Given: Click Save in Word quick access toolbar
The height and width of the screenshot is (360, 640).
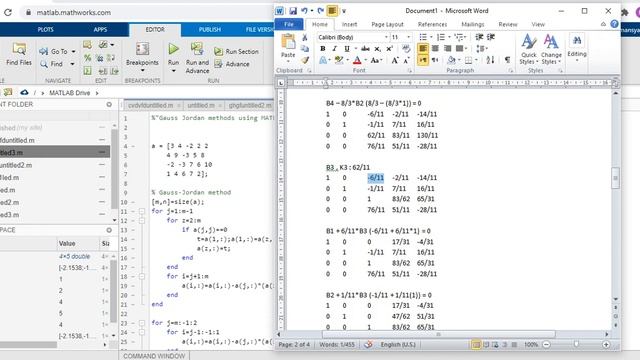Looking at the screenshot, I should click(x=293, y=11).
